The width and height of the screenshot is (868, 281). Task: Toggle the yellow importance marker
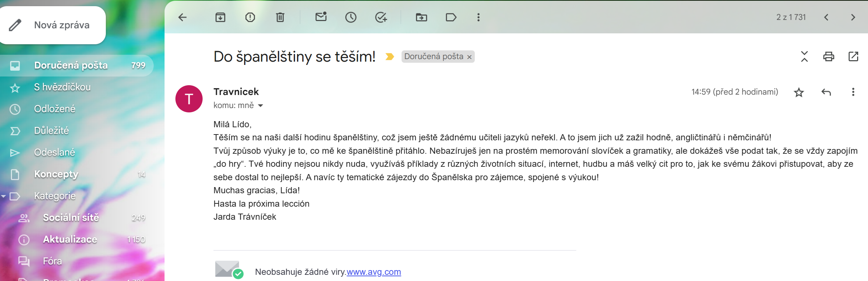click(390, 57)
